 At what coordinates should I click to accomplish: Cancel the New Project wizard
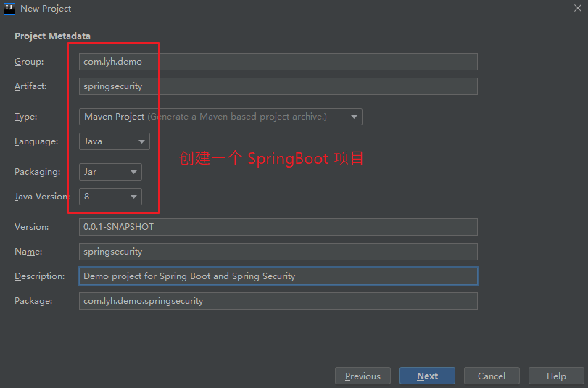pos(492,376)
